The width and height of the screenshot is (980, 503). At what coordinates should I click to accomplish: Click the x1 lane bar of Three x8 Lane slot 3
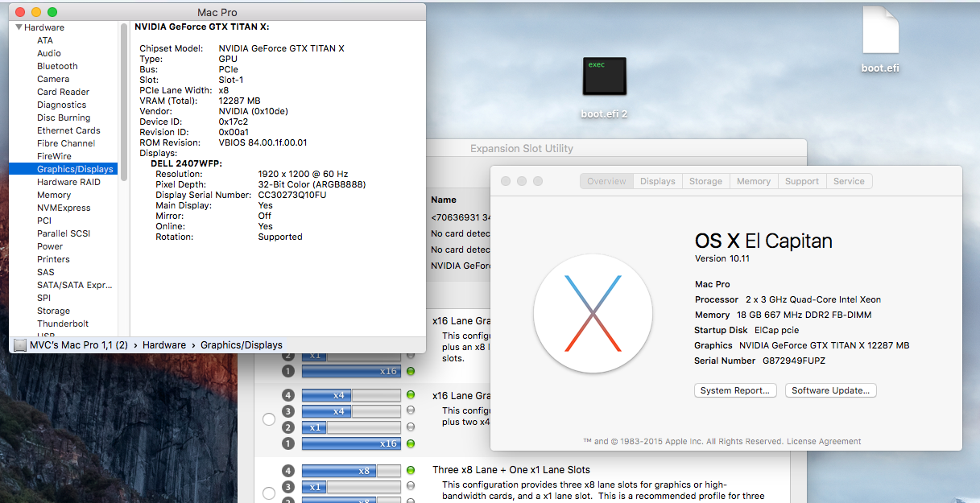[x=315, y=487]
